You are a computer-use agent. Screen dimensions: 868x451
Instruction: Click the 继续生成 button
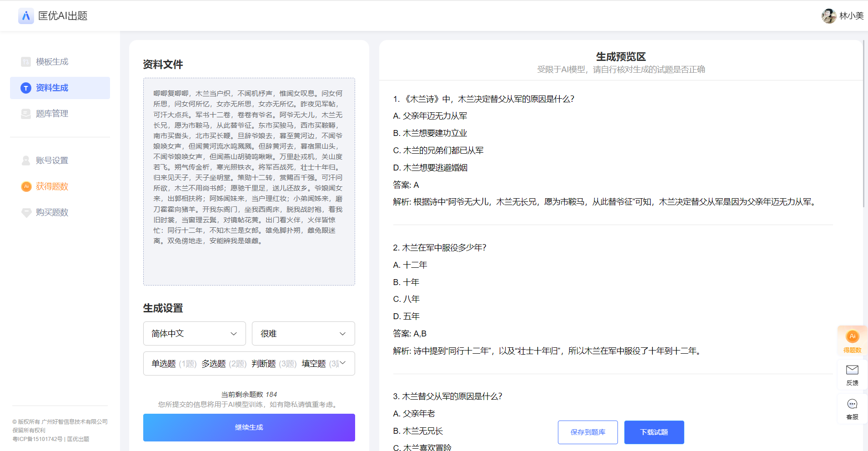tap(249, 427)
